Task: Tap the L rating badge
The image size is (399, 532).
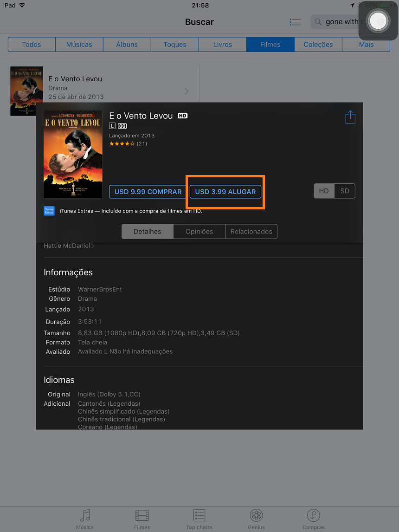Action: coord(112,126)
